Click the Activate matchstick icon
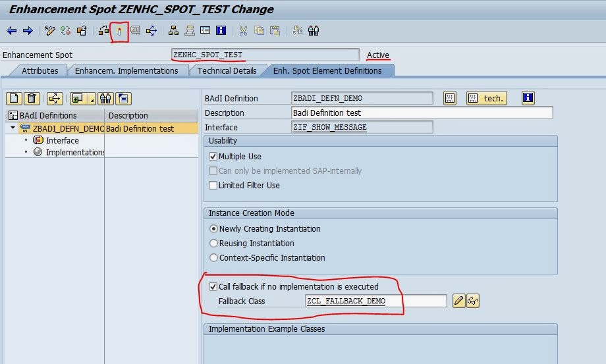Image resolution: width=606 pixels, height=364 pixels. (x=119, y=32)
